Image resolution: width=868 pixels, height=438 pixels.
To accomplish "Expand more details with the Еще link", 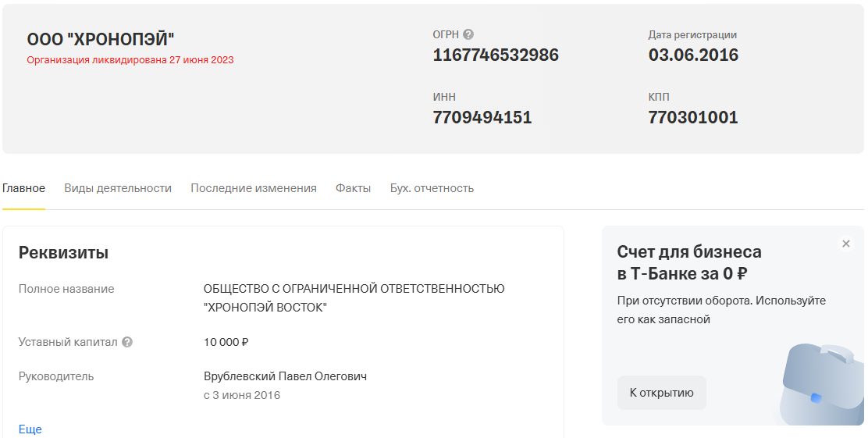I will 30,429.
